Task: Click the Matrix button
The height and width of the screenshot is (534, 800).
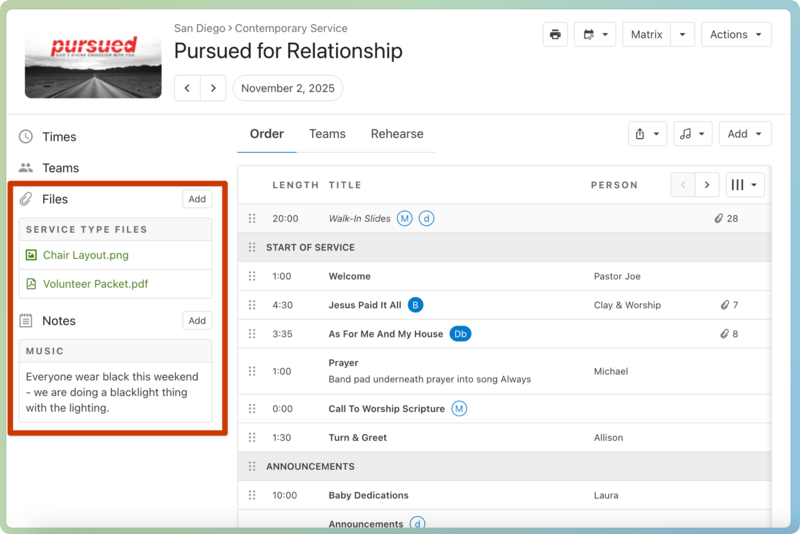Action: 646,35
